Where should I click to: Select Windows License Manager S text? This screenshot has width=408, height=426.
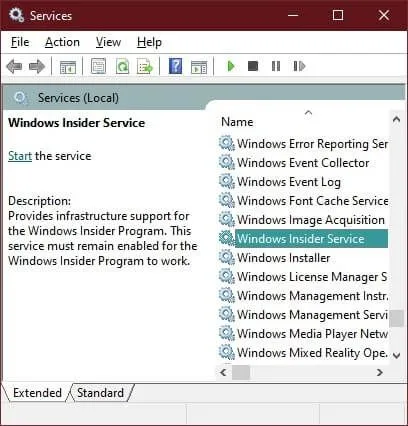click(x=312, y=277)
